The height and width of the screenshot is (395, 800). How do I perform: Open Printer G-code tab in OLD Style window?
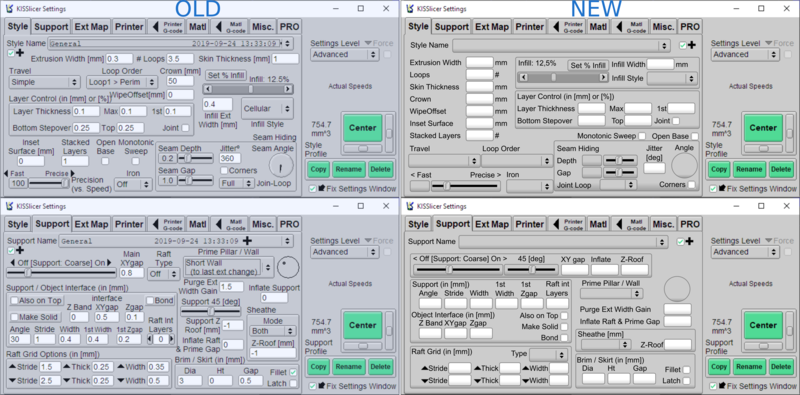coord(166,27)
